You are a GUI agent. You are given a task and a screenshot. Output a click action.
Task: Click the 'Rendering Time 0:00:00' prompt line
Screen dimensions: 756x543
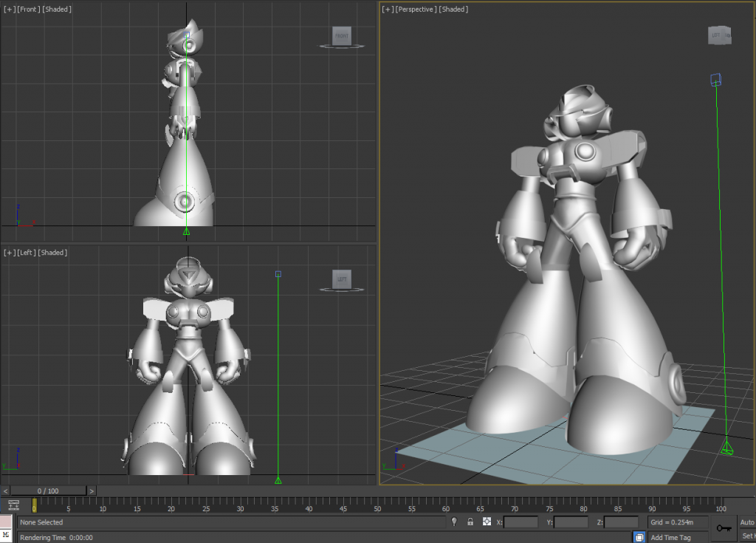(x=56, y=537)
